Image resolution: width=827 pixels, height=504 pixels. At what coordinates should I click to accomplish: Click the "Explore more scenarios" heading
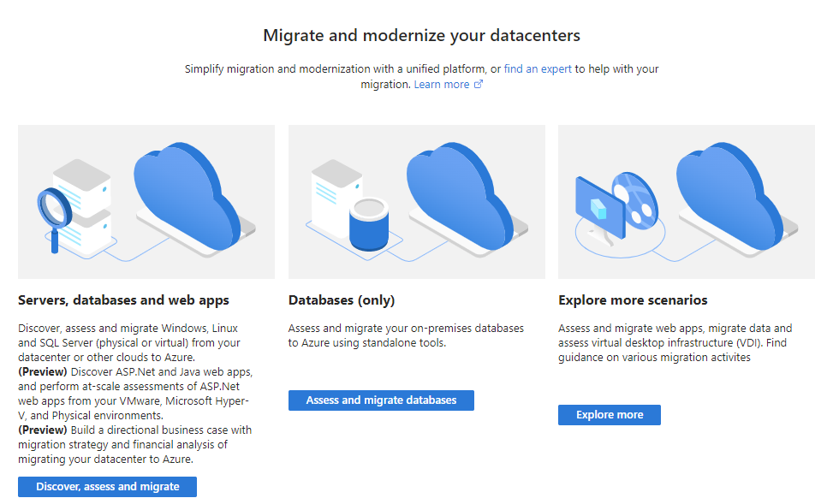click(633, 300)
